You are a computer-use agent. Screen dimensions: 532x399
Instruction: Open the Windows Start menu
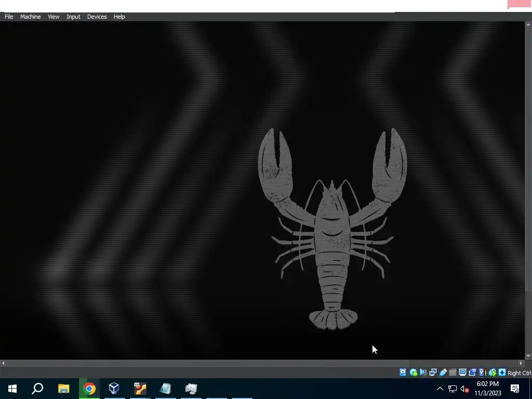12,389
